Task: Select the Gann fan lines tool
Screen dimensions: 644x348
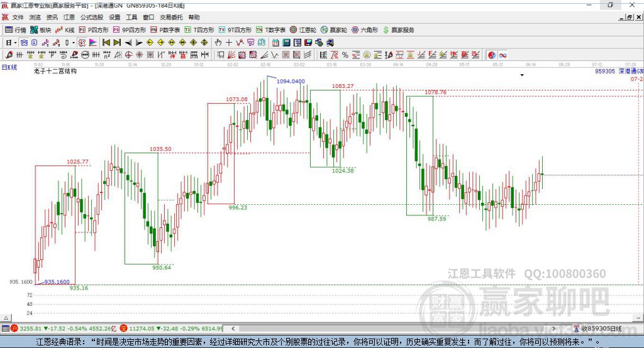Action: tap(231, 55)
